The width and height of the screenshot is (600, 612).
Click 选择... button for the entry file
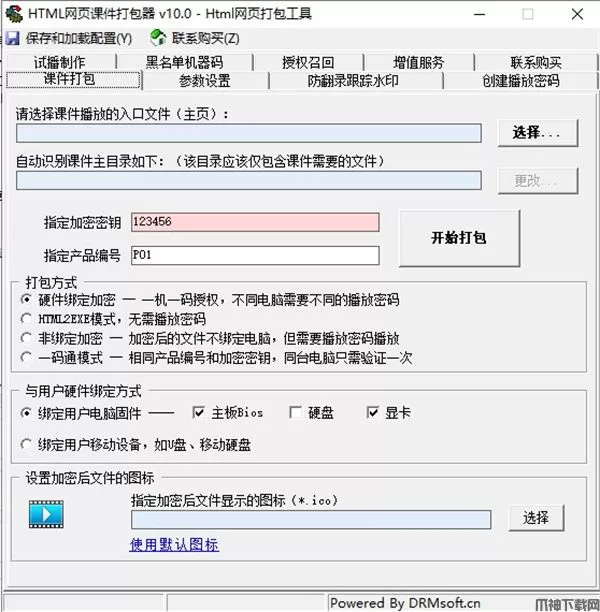(538, 133)
